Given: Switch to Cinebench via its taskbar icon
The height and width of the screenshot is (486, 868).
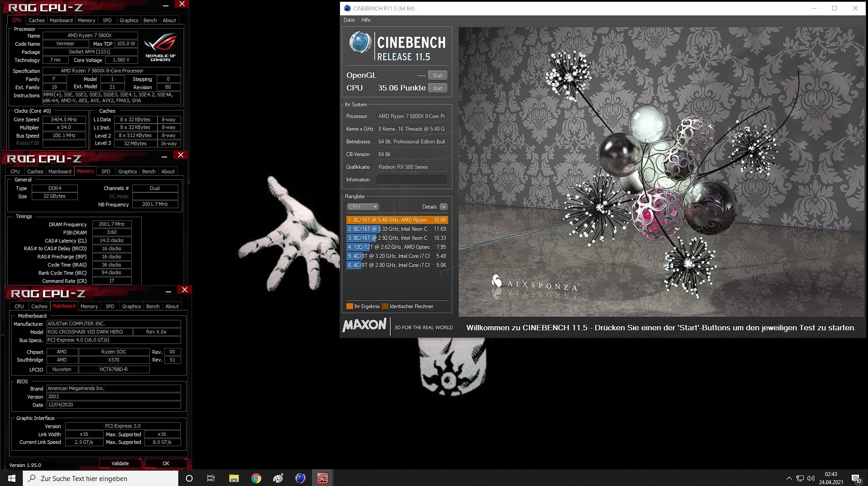Looking at the screenshot, I should coord(300,478).
